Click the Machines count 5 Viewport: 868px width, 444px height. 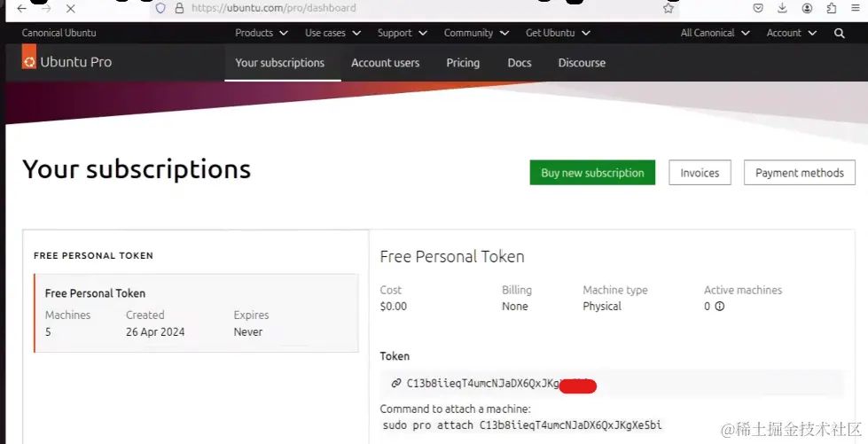48,332
